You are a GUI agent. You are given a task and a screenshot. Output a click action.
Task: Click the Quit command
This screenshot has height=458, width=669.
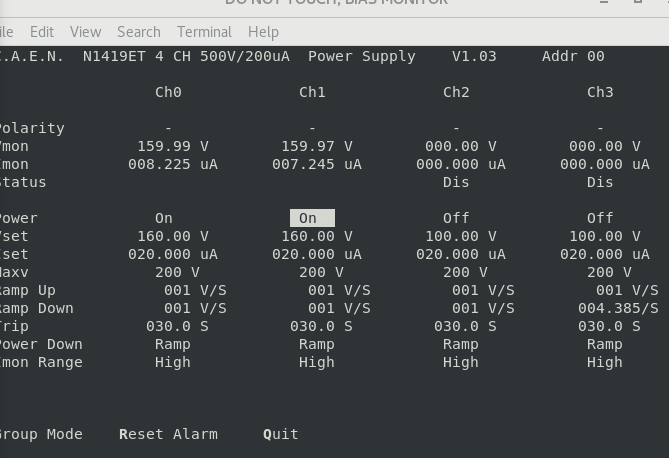pos(281,434)
